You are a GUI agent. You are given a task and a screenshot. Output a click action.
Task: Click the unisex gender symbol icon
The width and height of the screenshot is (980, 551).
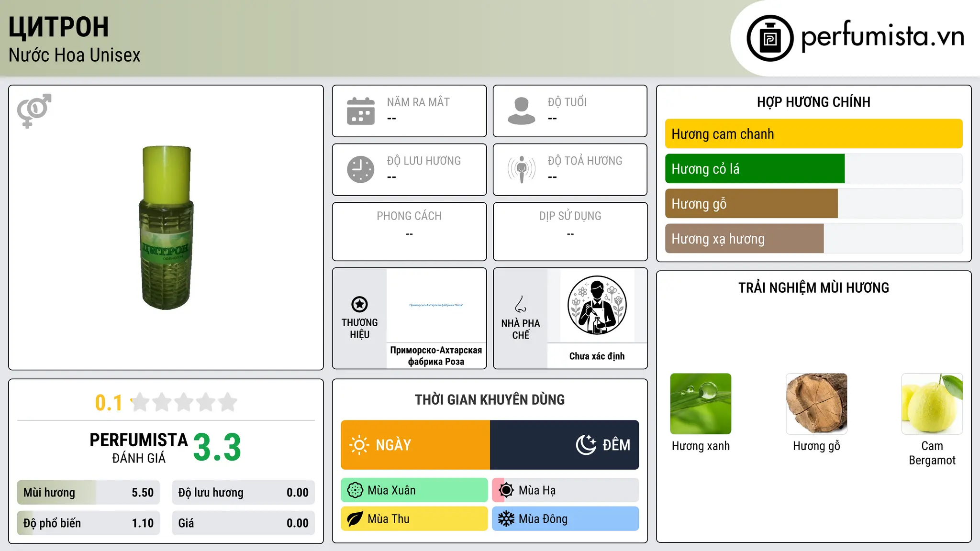click(x=34, y=110)
